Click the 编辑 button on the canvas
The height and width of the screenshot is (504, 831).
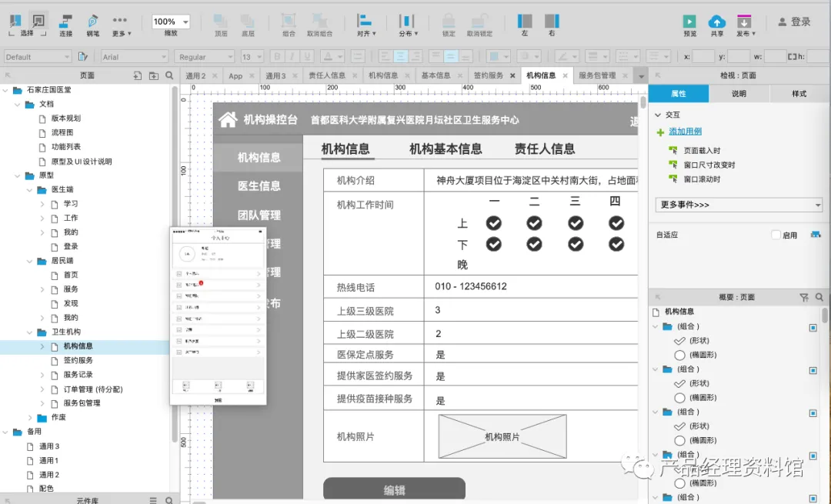pos(394,489)
